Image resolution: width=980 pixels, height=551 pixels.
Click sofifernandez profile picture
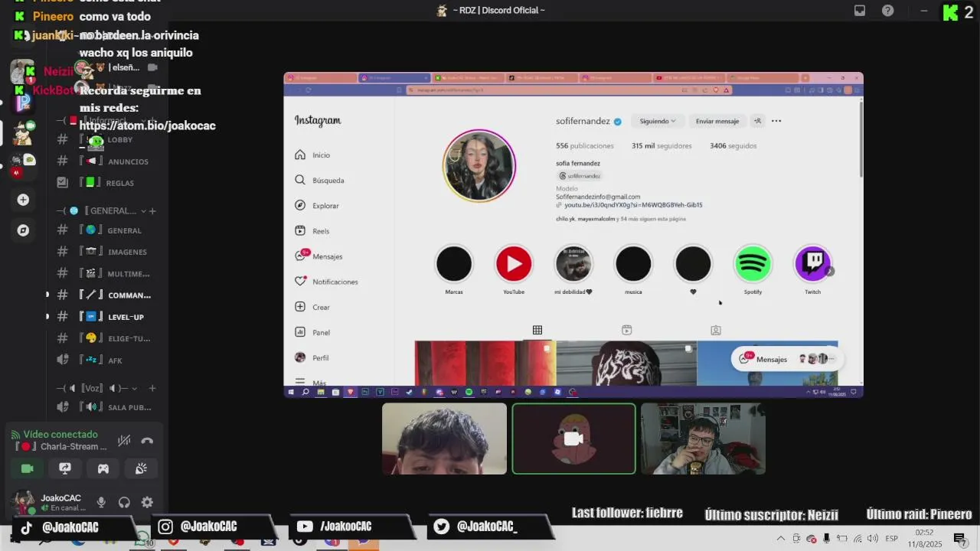[x=479, y=166]
